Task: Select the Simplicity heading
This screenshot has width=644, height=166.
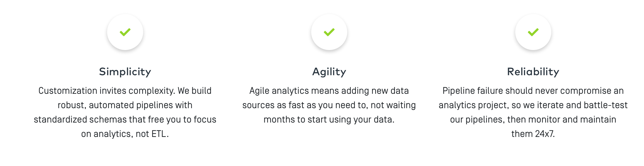Action: pyautogui.click(x=125, y=72)
